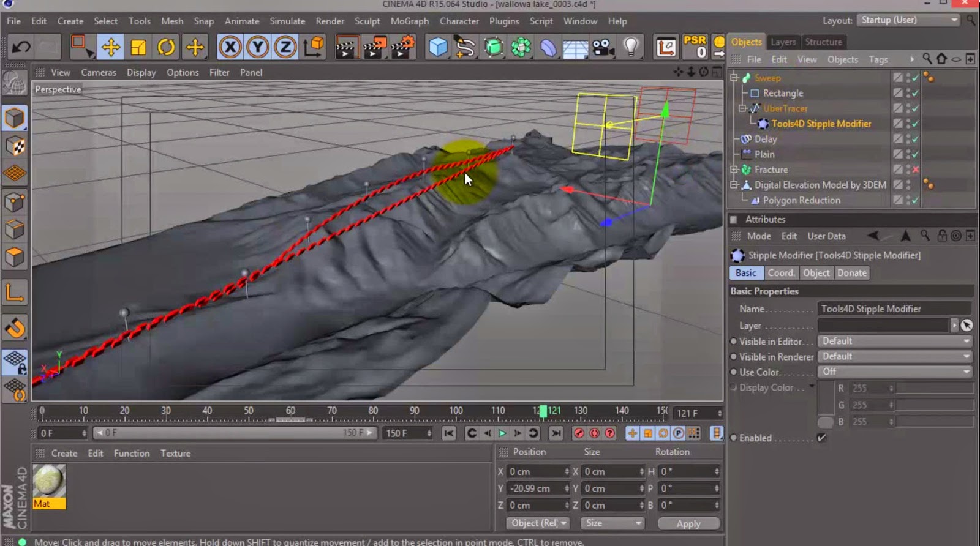This screenshot has height=546, width=980.
Task: Add a light object
Action: pyautogui.click(x=631, y=47)
